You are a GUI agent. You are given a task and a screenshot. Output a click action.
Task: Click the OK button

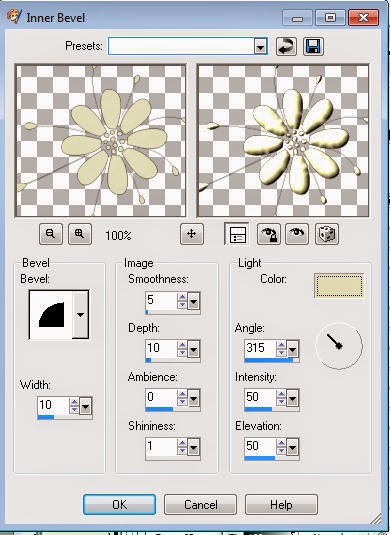(x=119, y=504)
